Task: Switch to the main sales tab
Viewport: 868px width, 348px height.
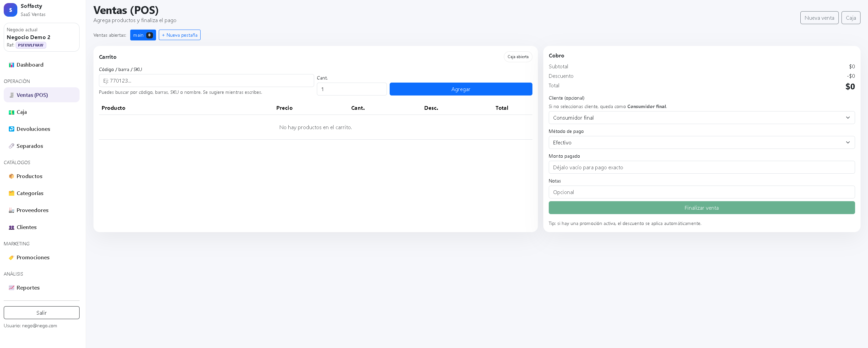Action: pyautogui.click(x=143, y=35)
